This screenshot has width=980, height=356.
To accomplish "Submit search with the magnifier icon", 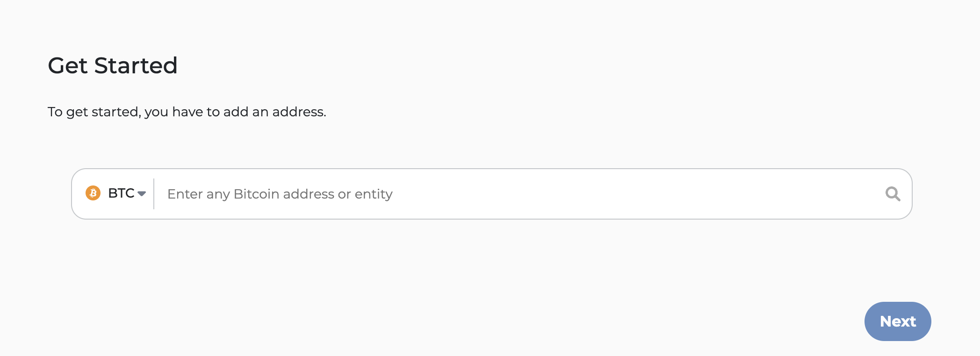I will click(x=893, y=194).
